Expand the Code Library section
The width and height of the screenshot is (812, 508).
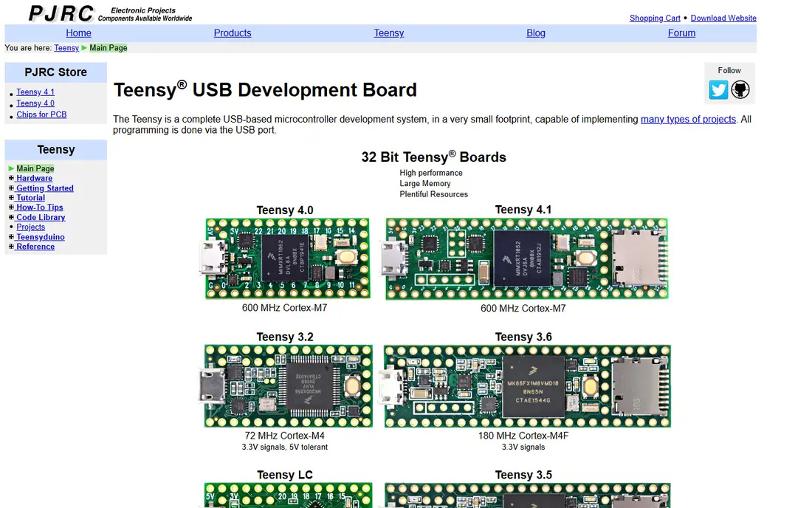pyautogui.click(x=11, y=218)
